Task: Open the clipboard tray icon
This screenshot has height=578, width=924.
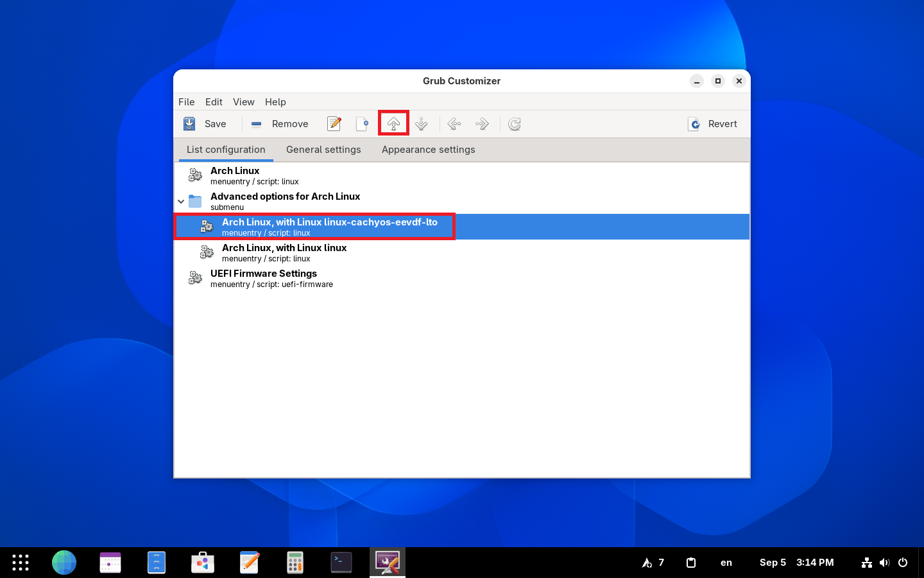Action: tap(691, 563)
